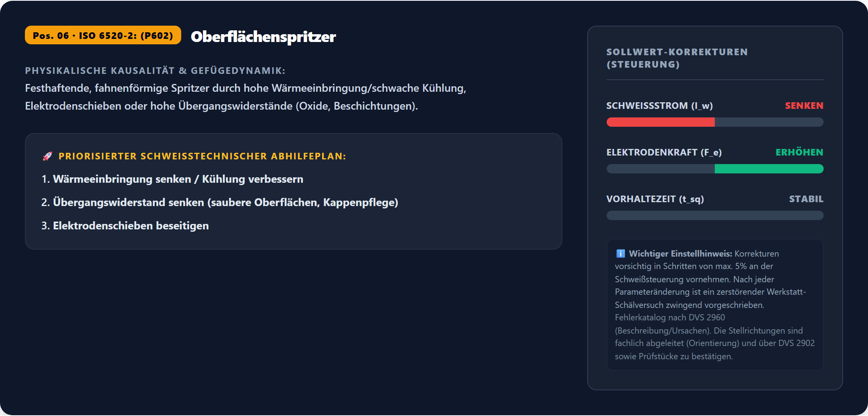Click step 2 Übergangswiderstand senken

pyautogui.click(x=220, y=203)
